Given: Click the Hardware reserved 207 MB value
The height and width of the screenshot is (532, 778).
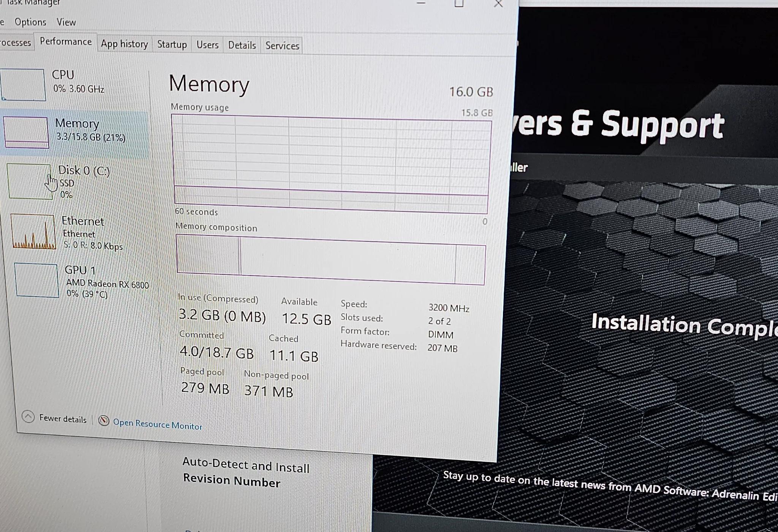Looking at the screenshot, I should [x=443, y=348].
